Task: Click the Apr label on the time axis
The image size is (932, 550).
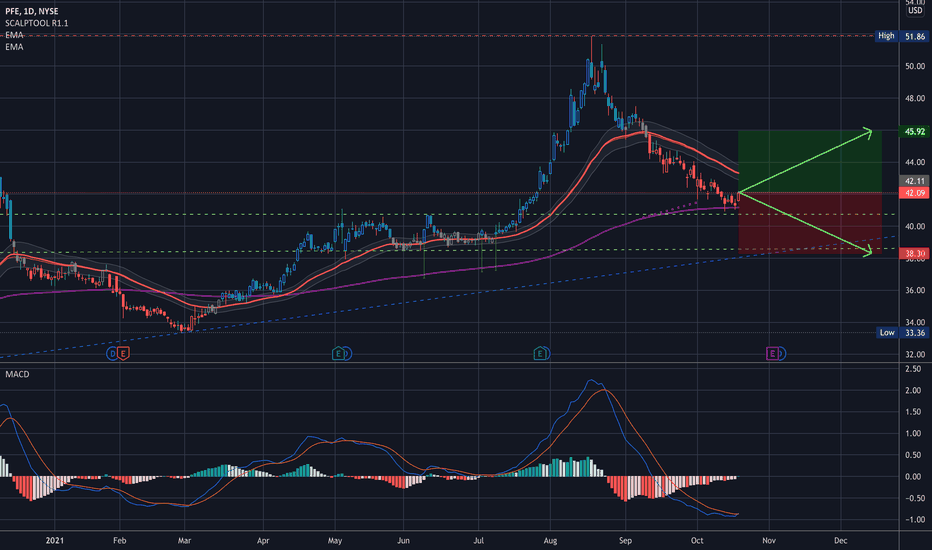Action: pyautogui.click(x=263, y=540)
